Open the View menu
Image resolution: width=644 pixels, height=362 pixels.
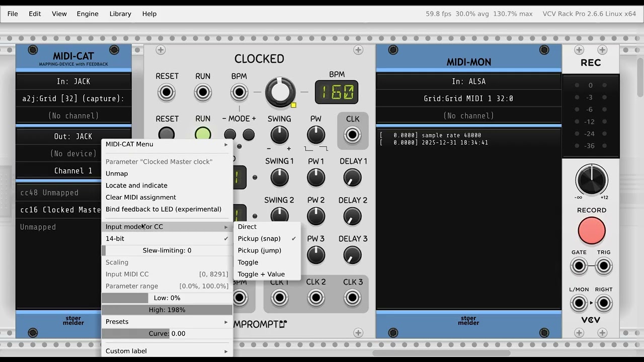click(x=59, y=14)
